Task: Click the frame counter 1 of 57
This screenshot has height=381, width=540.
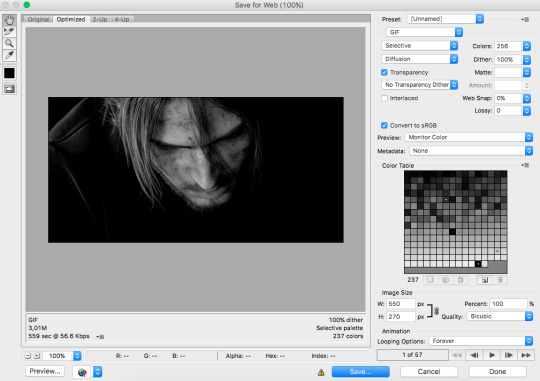Action: pyautogui.click(x=413, y=355)
